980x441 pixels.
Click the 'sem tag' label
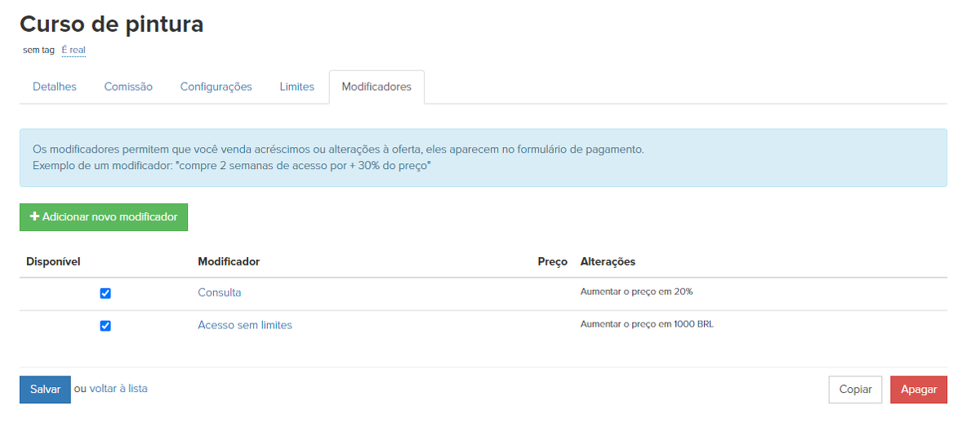38,50
